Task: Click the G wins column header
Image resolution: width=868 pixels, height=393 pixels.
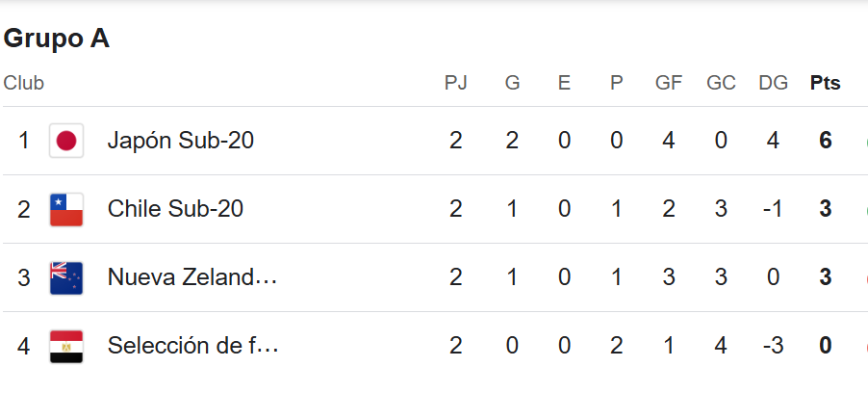Action: [x=512, y=83]
